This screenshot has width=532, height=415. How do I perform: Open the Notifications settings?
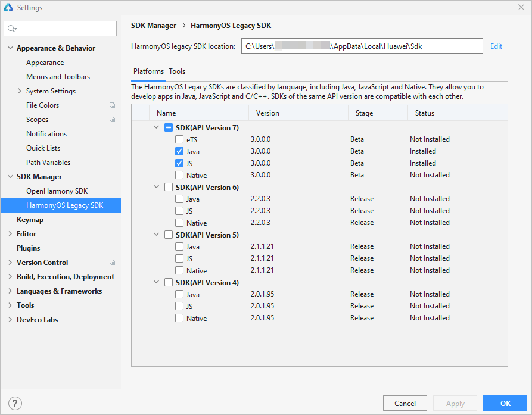coord(46,133)
